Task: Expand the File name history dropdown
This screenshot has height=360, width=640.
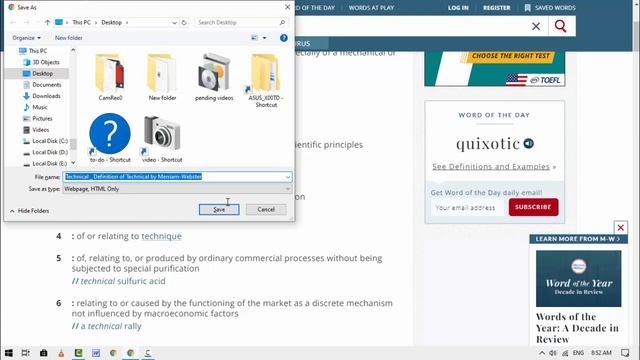Action: coord(288,177)
